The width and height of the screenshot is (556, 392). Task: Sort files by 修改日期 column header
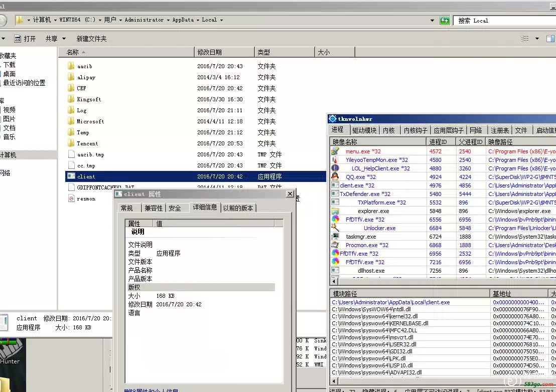click(x=224, y=52)
